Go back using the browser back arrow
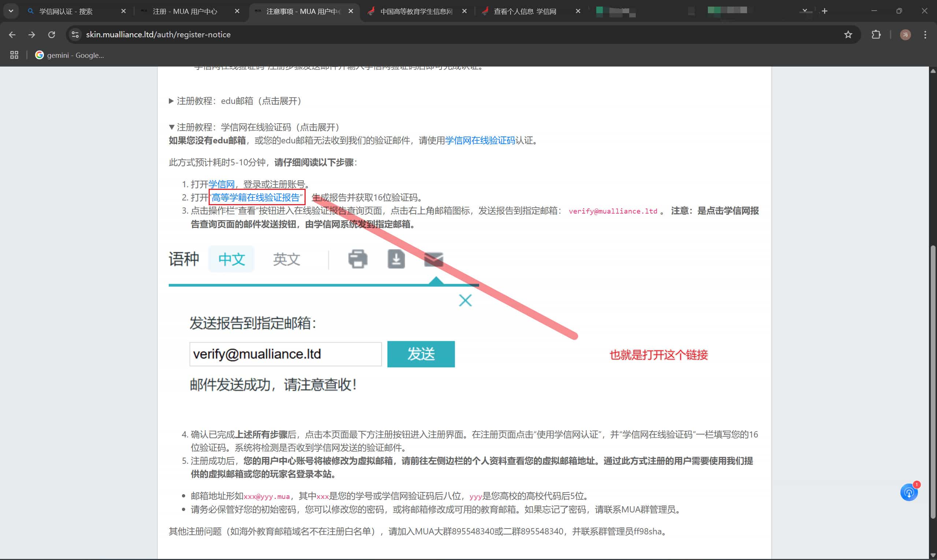Viewport: 937px width, 560px height. [12, 35]
